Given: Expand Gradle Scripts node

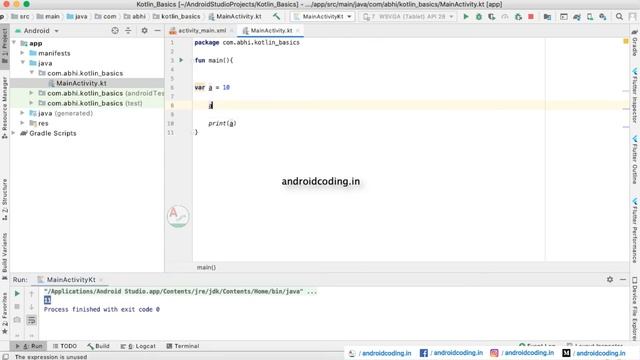Looking at the screenshot, I should (14, 133).
